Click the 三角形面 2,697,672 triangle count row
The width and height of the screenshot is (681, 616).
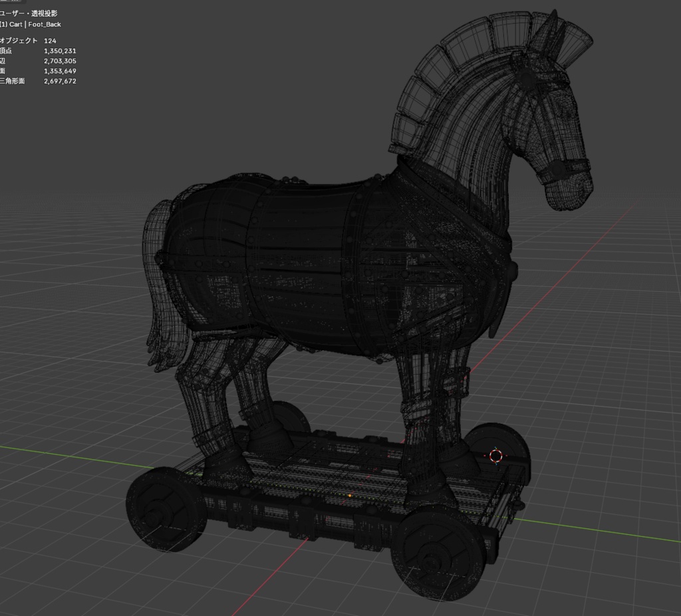38,81
